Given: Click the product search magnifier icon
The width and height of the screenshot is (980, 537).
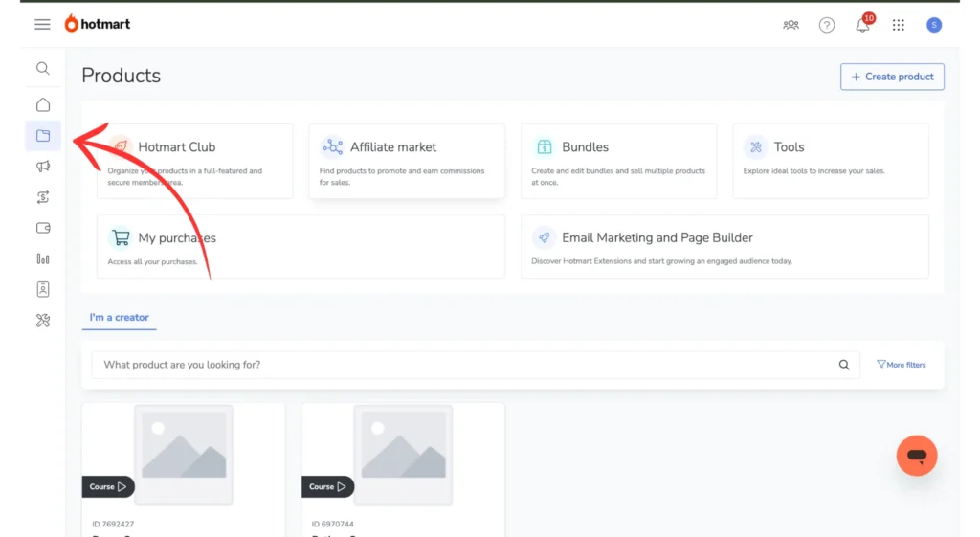Looking at the screenshot, I should pyautogui.click(x=844, y=365).
